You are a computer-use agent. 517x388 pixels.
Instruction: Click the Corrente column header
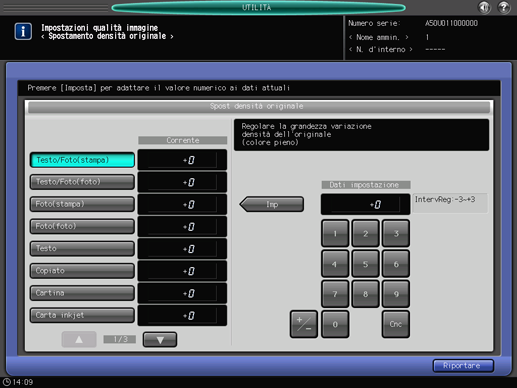click(183, 140)
